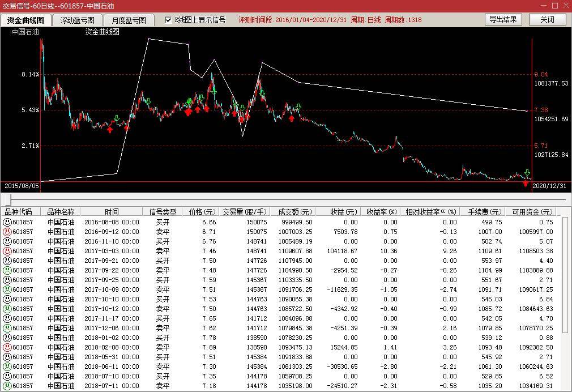Sort by the 信号类型 column header

pos(163,212)
